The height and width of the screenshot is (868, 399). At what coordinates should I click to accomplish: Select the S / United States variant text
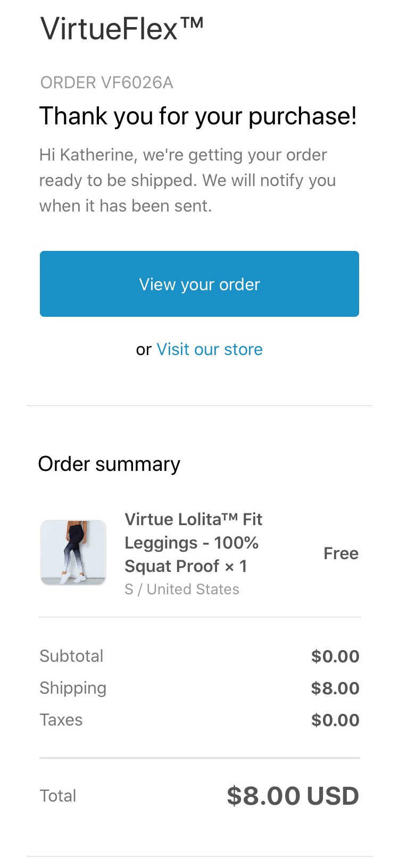tap(182, 589)
